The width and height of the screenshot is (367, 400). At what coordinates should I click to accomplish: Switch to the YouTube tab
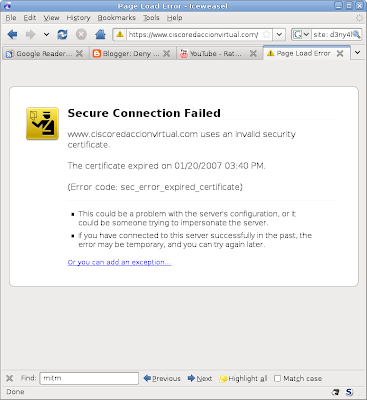(x=215, y=53)
